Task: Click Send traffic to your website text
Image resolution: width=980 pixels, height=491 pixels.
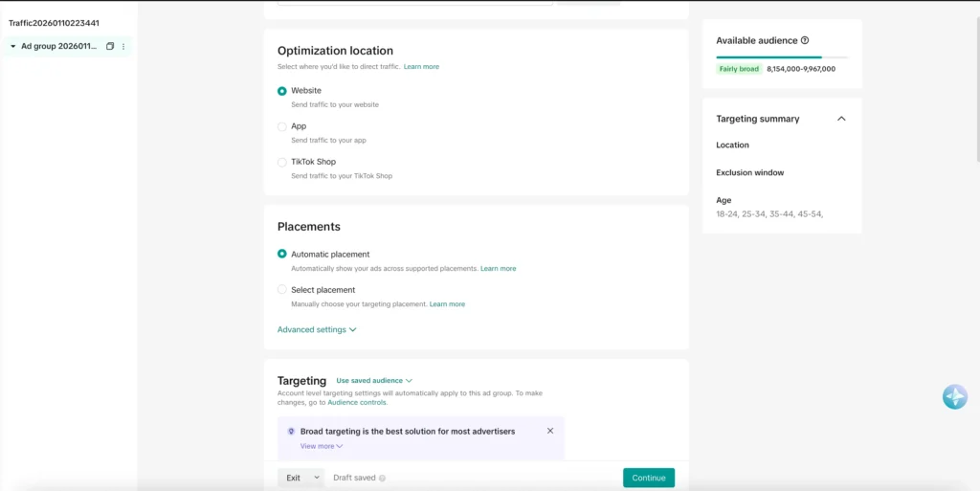Action: (335, 105)
